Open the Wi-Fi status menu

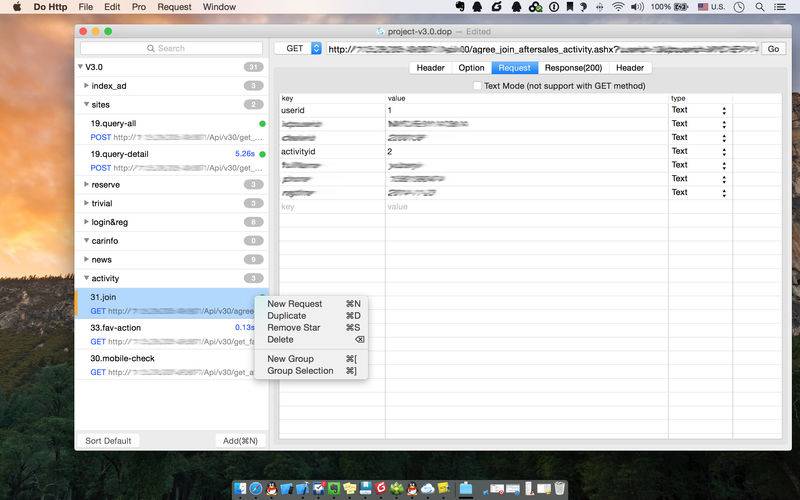(x=618, y=7)
